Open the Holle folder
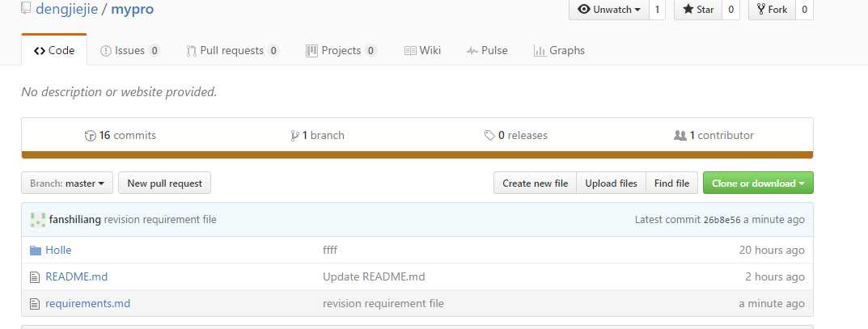Image resolution: width=868 pixels, height=329 pixels. tap(58, 250)
